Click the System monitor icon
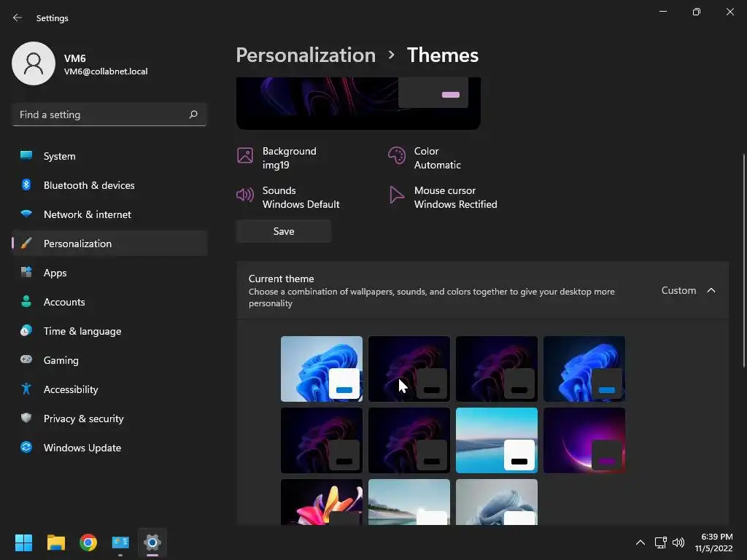747x560 pixels. pos(26,155)
